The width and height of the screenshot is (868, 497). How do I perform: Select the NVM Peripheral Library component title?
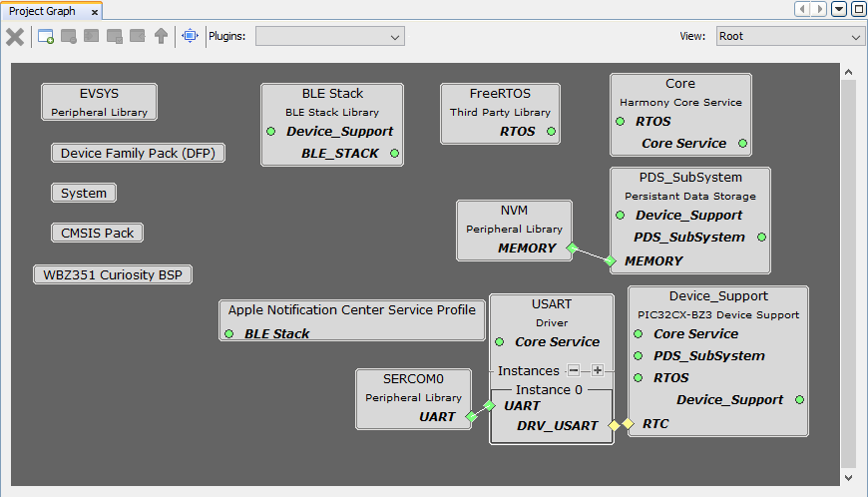(514, 211)
